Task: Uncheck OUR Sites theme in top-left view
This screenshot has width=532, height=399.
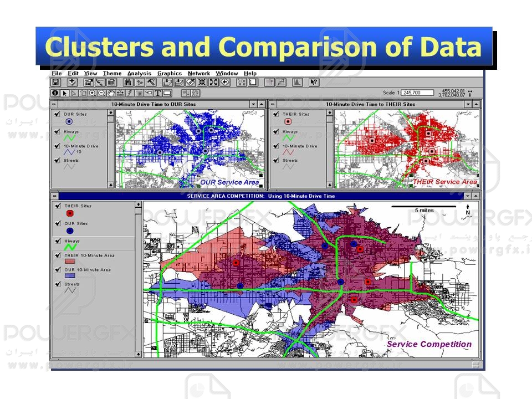Action: [57, 114]
